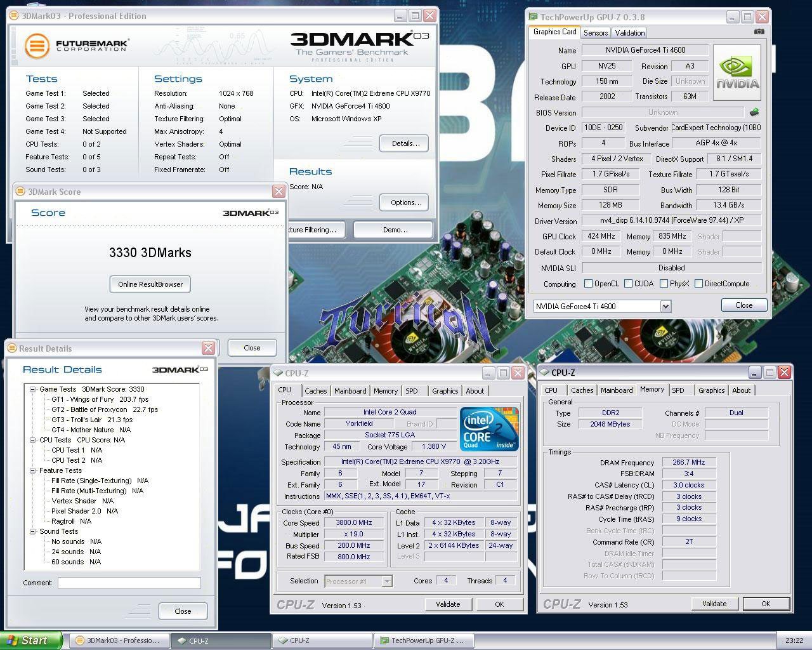Screen dimensions: 812x650
Task: Click OK in right CPU-Z window
Action: tap(766, 604)
